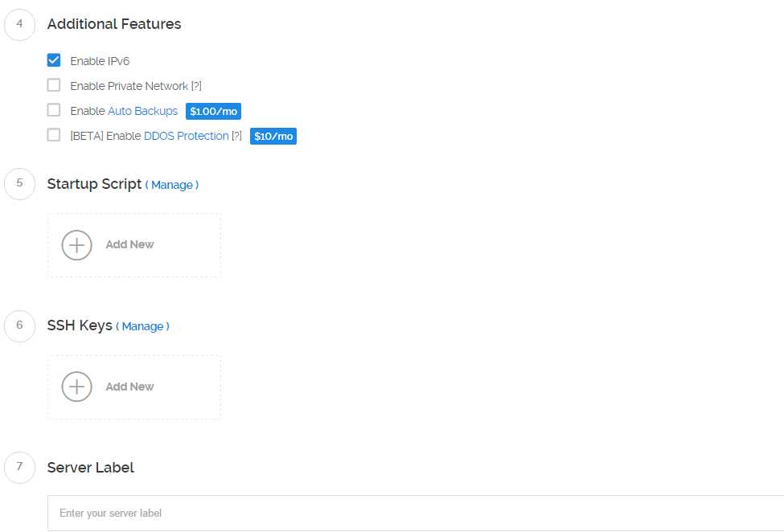The height and width of the screenshot is (532, 784).
Task: Click the step 4 circle badge
Action: click(19, 24)
